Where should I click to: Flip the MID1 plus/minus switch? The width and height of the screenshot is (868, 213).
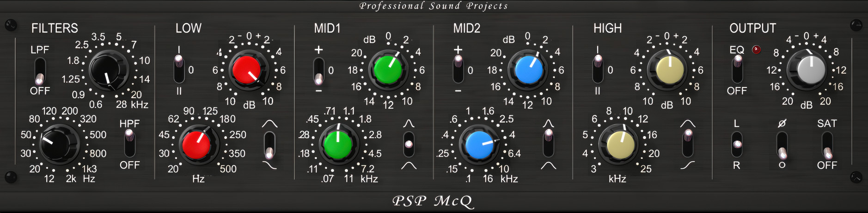tap(318, 71)
